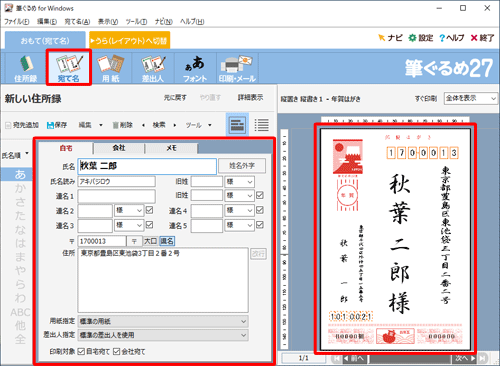Click the 削除 delete trash icon

[x=123, y=125]
